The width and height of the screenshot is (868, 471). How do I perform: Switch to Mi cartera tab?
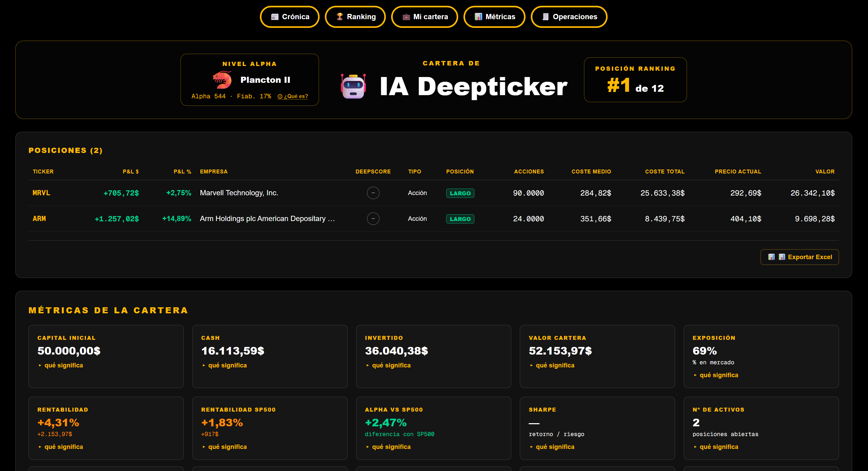click(424, 17)
